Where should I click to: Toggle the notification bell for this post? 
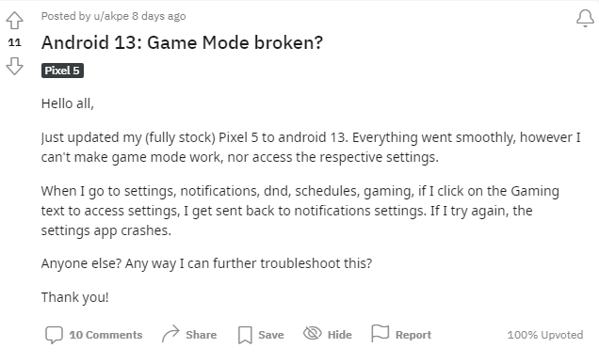[585, 18]
